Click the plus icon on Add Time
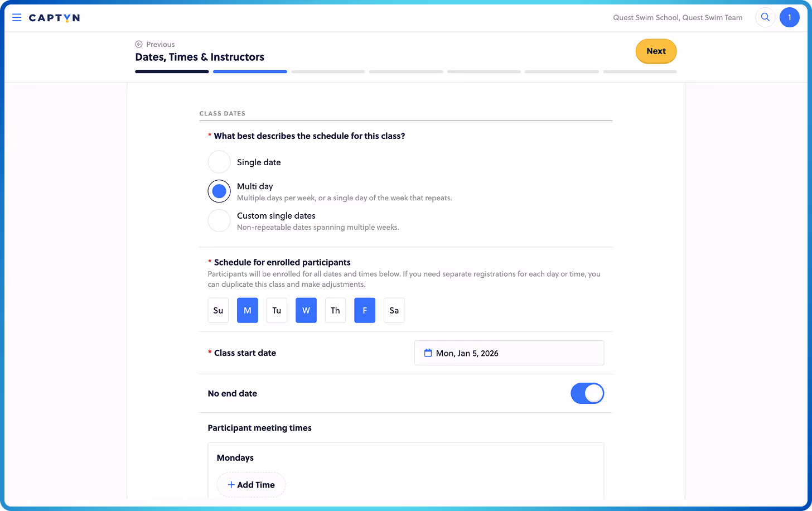The height and width of the screenshot is (511, 812). [x=230, y=484]
